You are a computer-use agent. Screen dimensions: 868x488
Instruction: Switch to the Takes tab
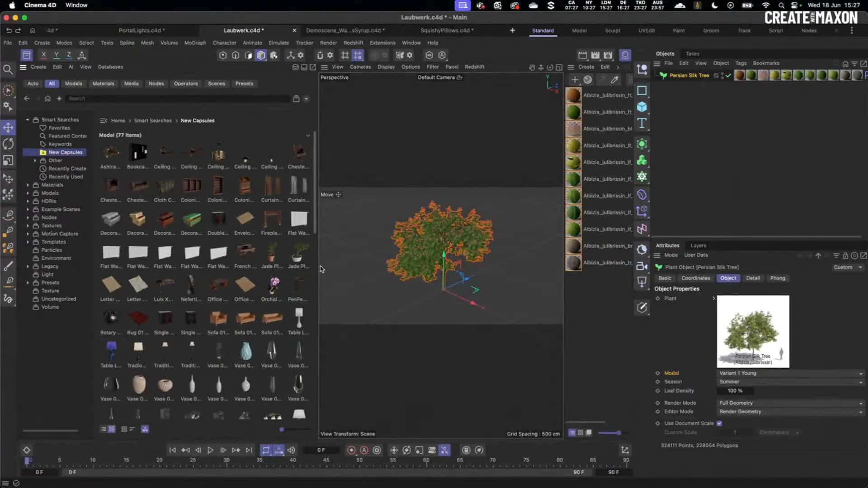692,53
